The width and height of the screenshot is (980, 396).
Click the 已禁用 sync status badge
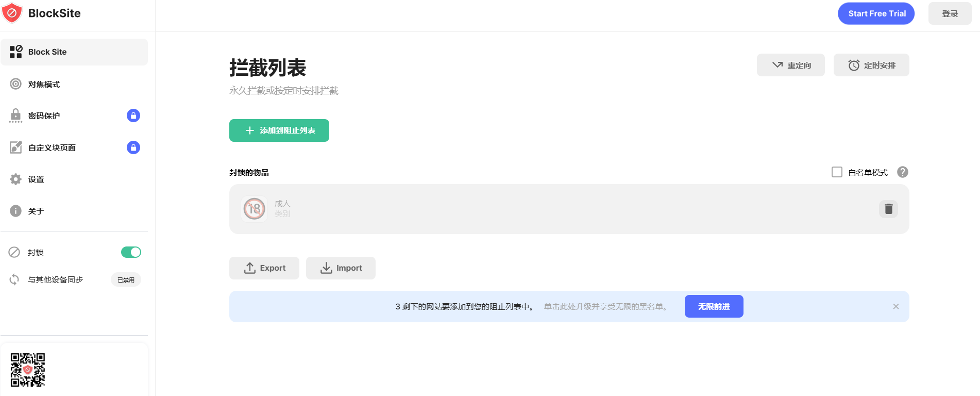pyautogui.click(x=126, y=279)
